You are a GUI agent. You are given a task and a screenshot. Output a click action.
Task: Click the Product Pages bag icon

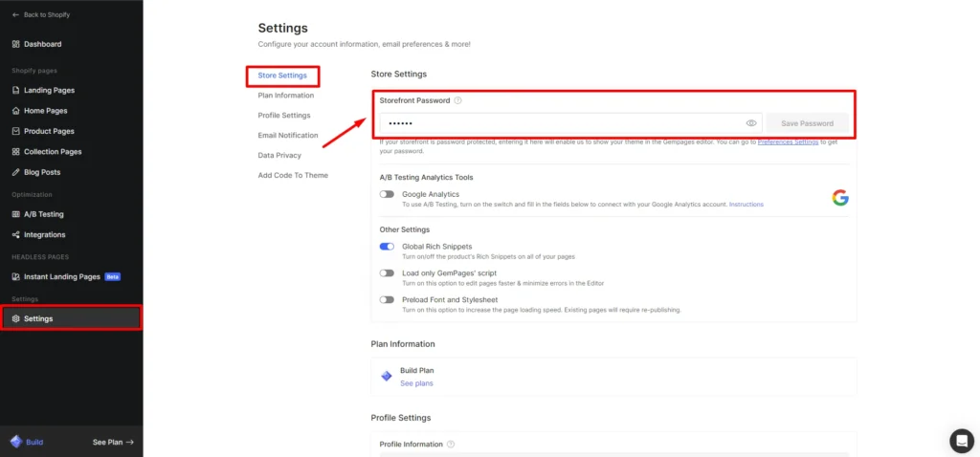[x=15, y=132]
